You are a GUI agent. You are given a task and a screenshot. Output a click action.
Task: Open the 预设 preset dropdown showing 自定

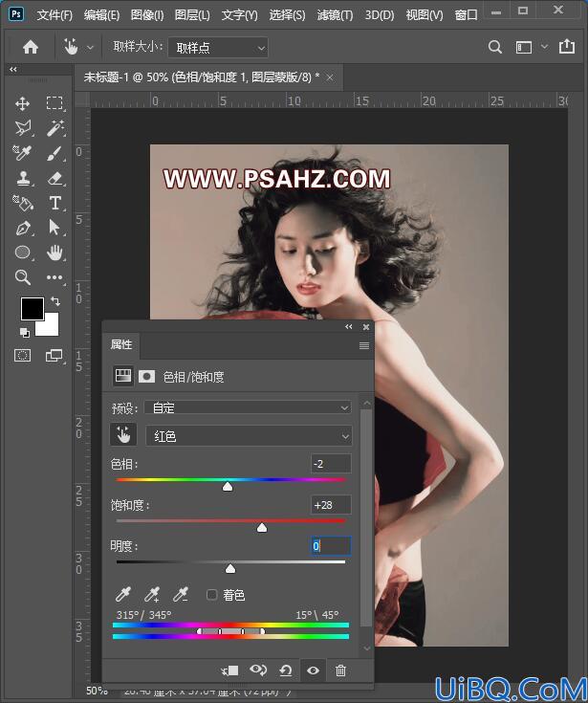(x=248, y=407)
